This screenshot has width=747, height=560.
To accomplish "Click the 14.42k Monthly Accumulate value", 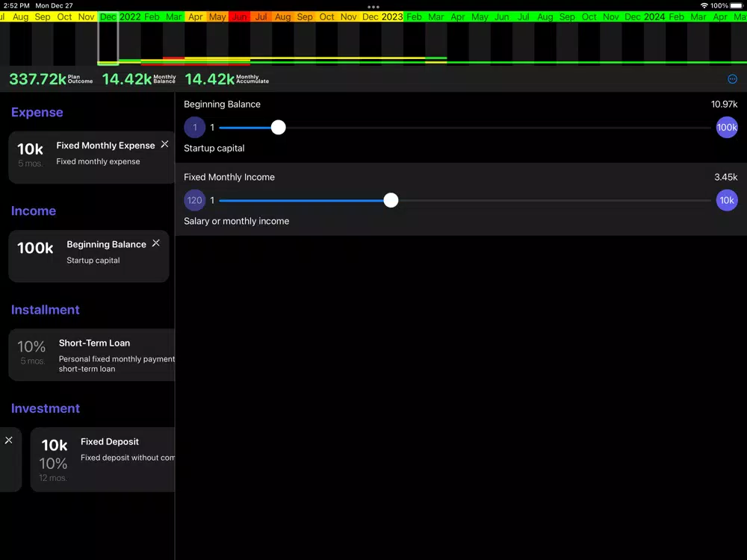I will pyautogui.click(x=210, y=79).
